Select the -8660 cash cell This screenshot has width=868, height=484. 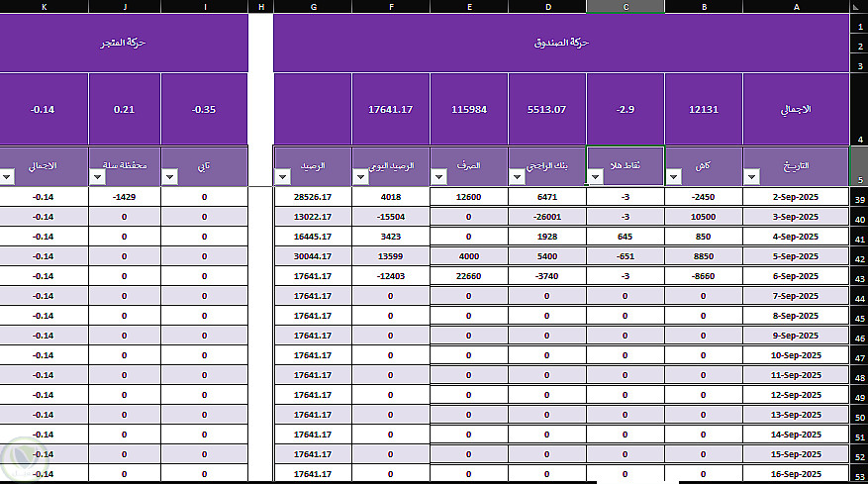click(x=704, y=276)
